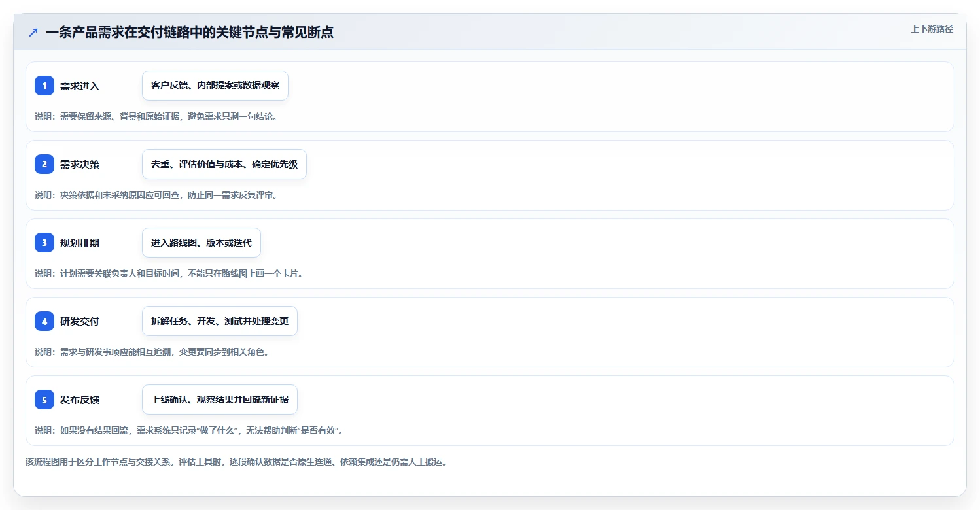Click the 上下游路径 label
980x510 pixels.
(932, 29)
